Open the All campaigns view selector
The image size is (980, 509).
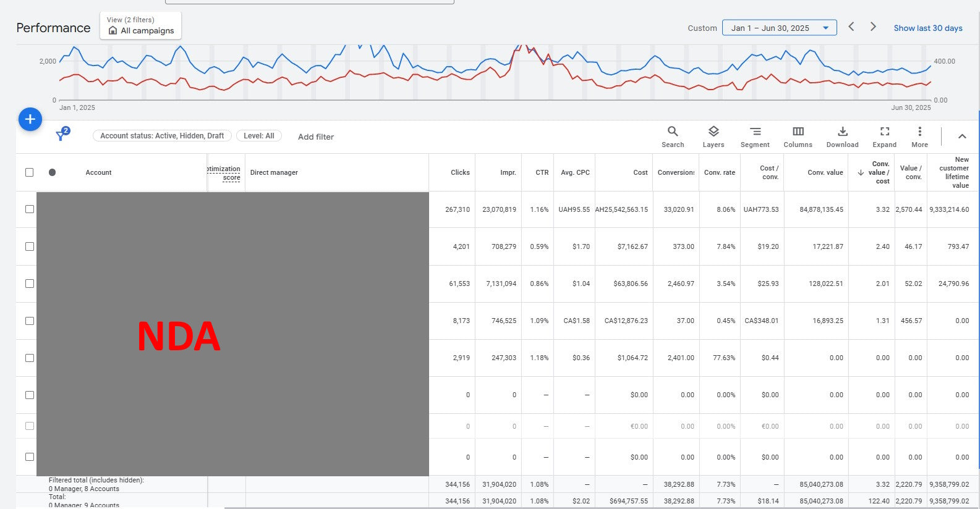point(141,26)
